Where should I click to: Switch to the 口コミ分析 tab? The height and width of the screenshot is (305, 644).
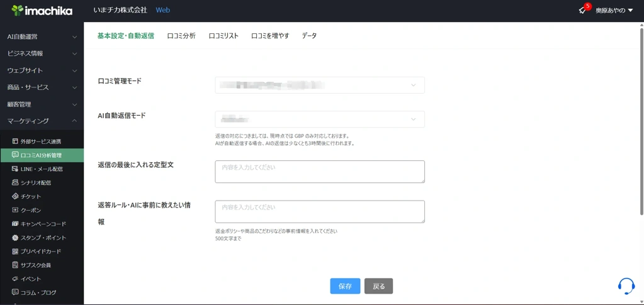click(x=181, y=36)
